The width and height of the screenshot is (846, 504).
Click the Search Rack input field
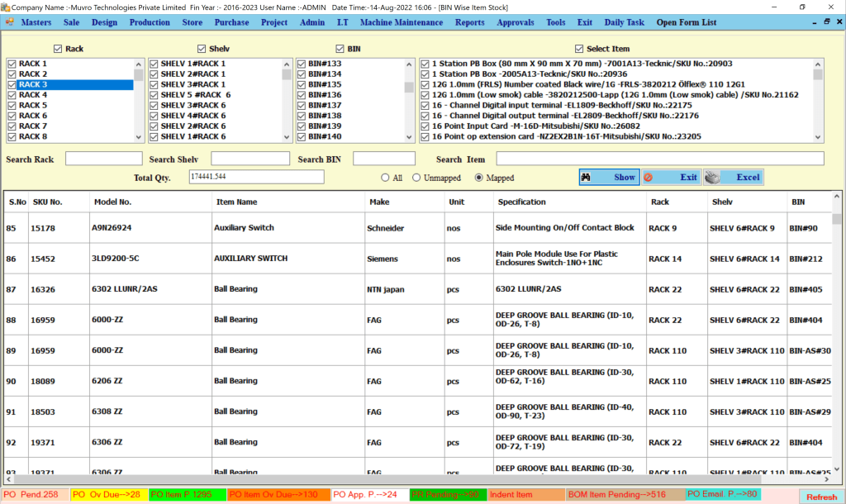click(103, 159)
